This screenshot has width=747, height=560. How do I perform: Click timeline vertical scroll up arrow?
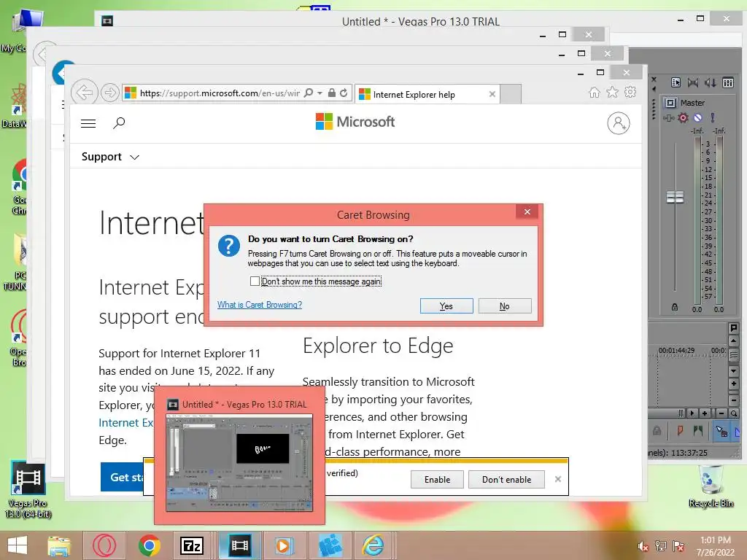[x=734, y=341]
